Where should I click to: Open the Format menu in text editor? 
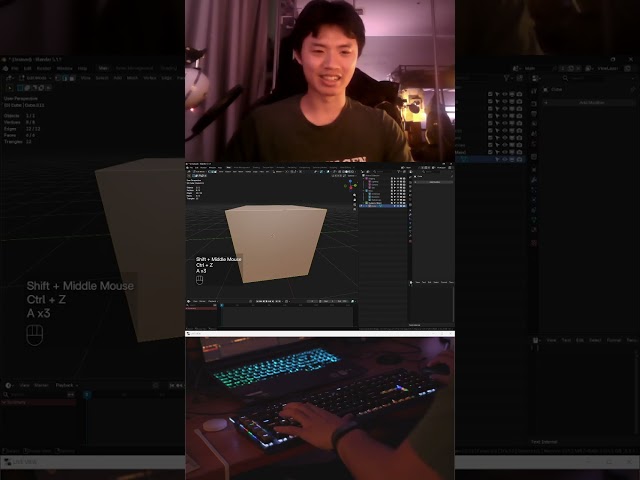614,340
